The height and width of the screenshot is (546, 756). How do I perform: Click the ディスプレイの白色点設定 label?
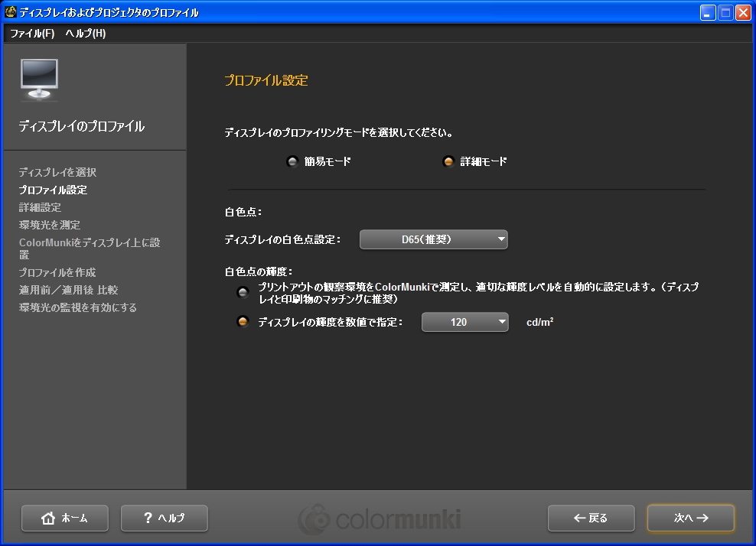tap(282, 239)
